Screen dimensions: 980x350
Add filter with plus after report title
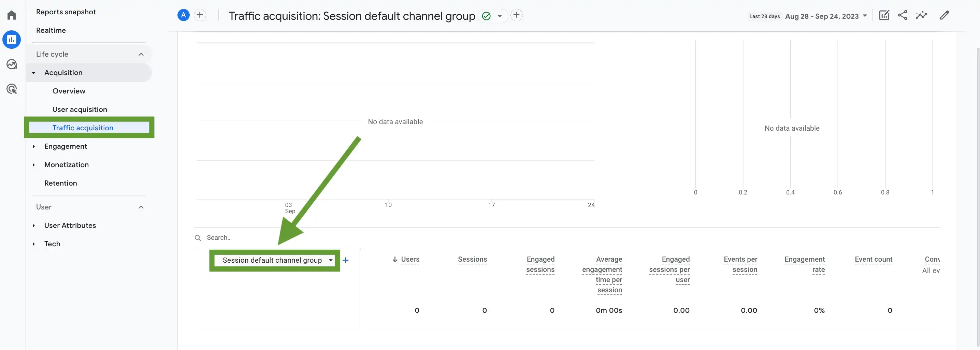click(516, 15)
